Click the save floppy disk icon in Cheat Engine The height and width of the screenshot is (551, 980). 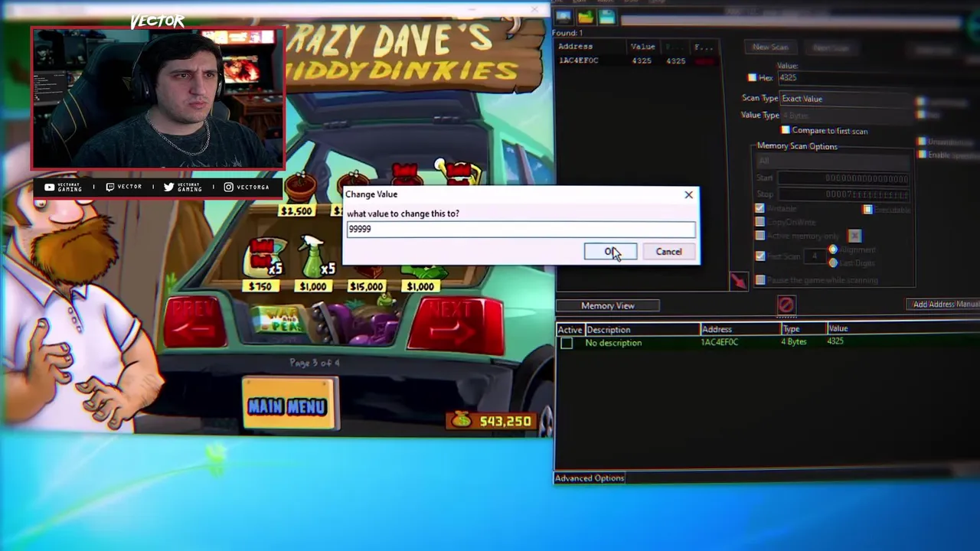(606, 16)
